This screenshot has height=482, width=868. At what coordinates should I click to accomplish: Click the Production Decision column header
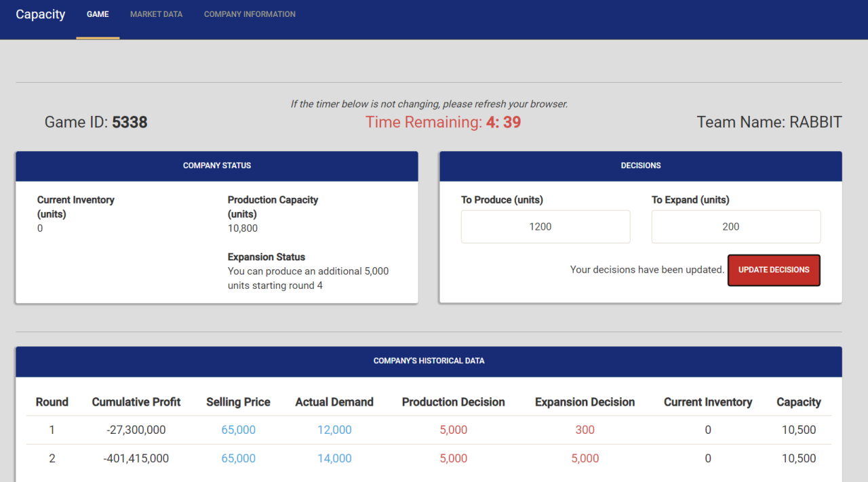(454, 402)
